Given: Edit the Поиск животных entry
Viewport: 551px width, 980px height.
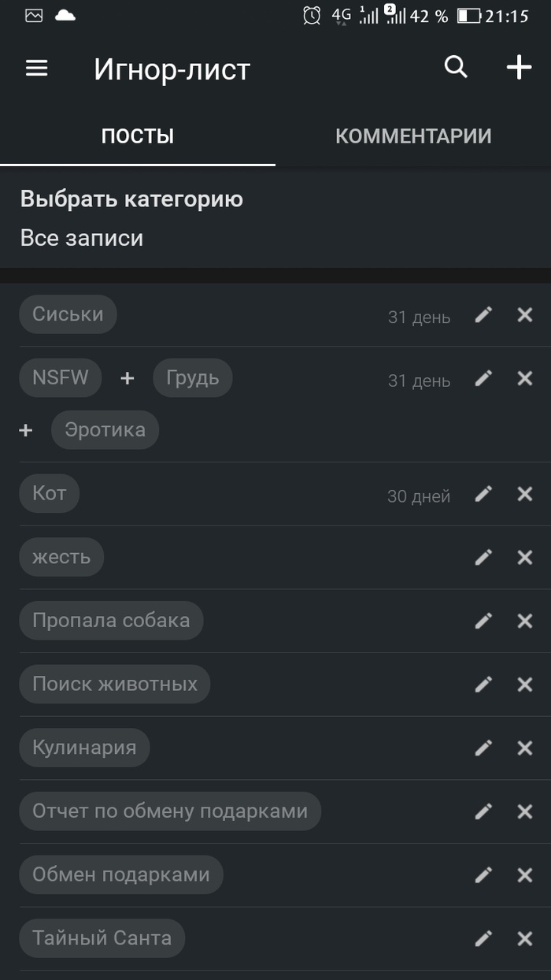Looking at the screenshot, I should (483, 685).
